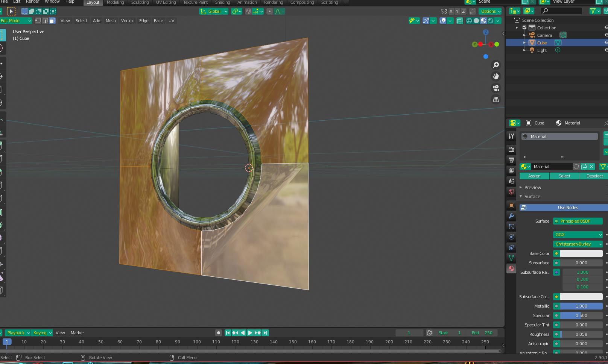This screenshot has height=364, width=608.
Task: Switch to the Modeling workspace tab
Action: (115, 2)
